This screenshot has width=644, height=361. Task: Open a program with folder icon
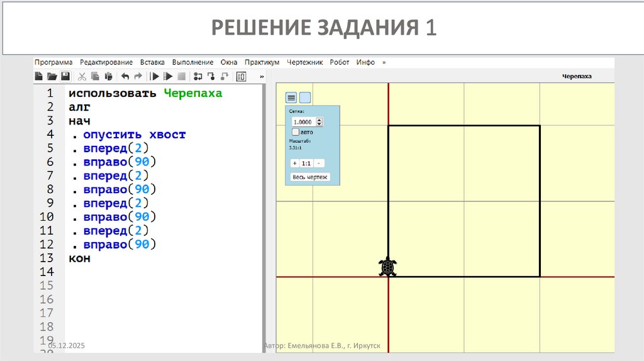click(52, 76)
